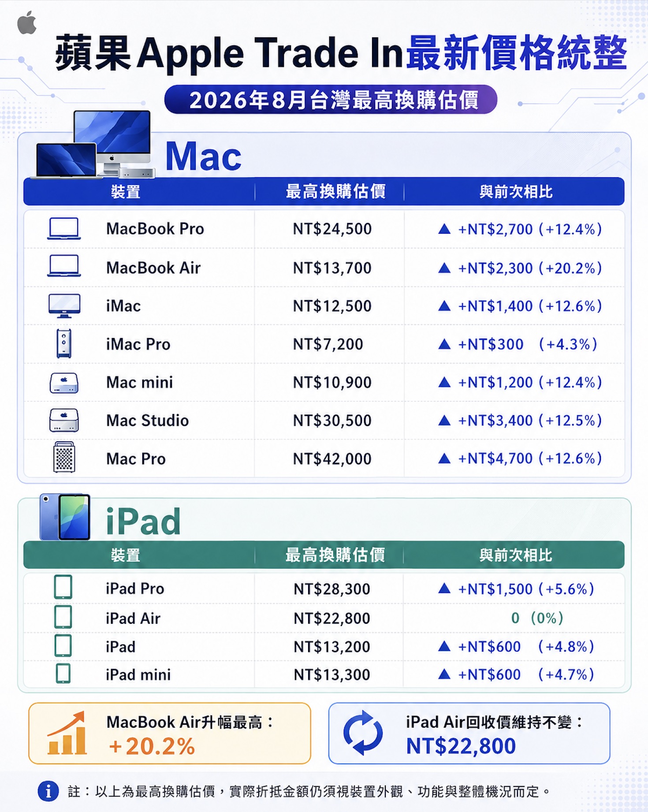Image resolution: width=648 pixels, height=812 pixels.
Task: Click the NT$30,500 trade-in value
Action: coord(332,421)
